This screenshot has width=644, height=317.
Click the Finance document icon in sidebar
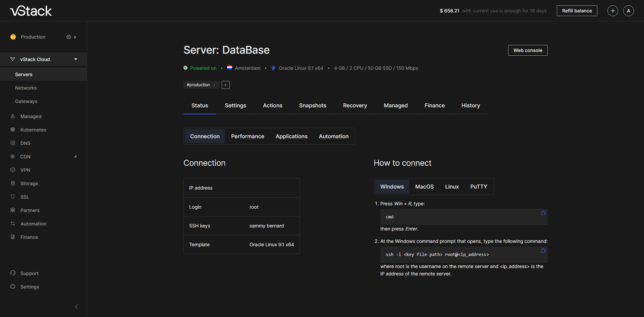coord(13,237)
